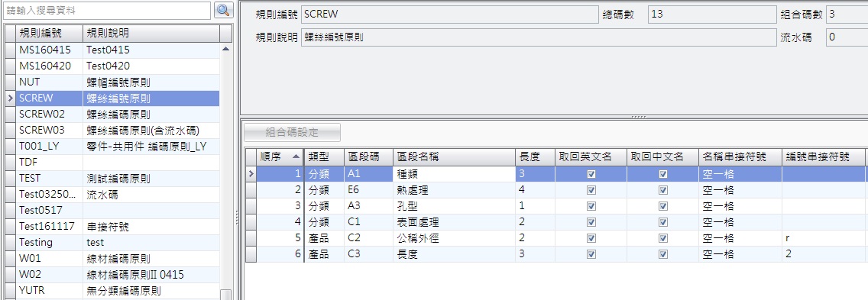Screen dimensions: 868x300
Task: Click 編號串接符號 cell containing r
Action: pos(823,238)
